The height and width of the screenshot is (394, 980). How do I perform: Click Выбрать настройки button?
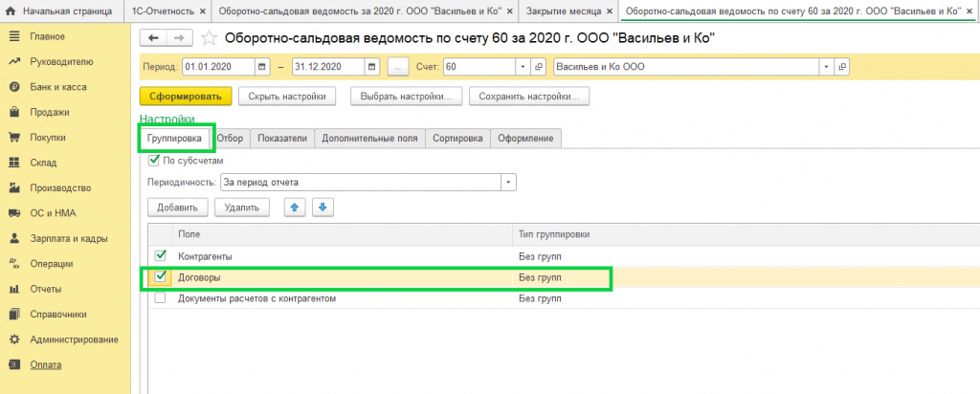(406, 97)
